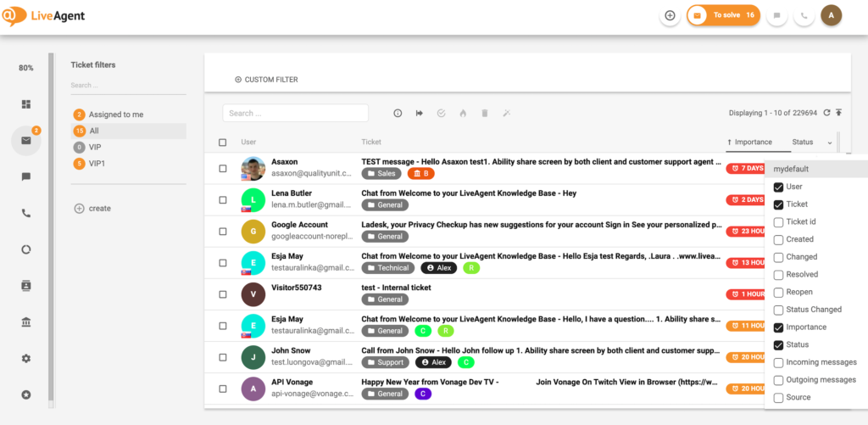Enable the Resolved column checkbox
Screen dimensions: 868x425
coord(778,275)
